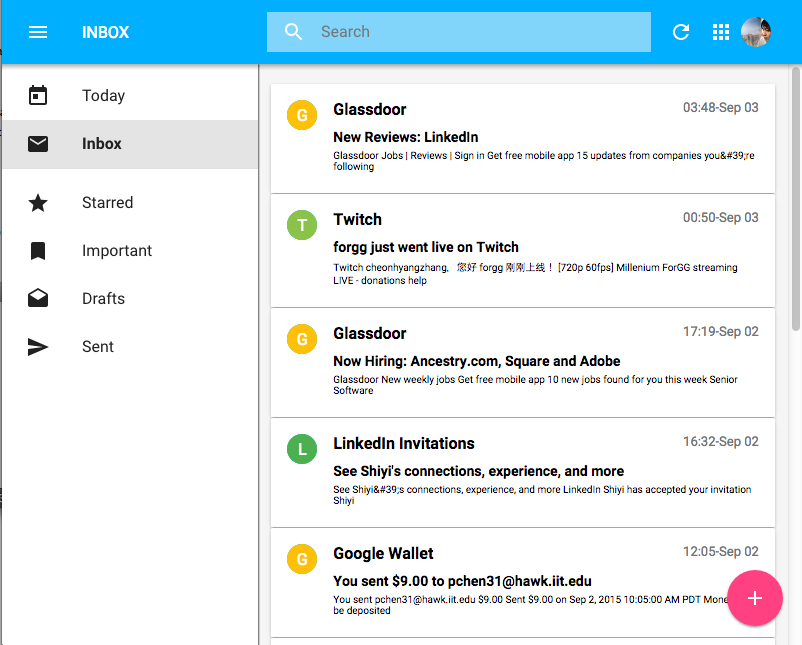
Task: Click the green T avatar for Twitch
Action: click(302, 225)
